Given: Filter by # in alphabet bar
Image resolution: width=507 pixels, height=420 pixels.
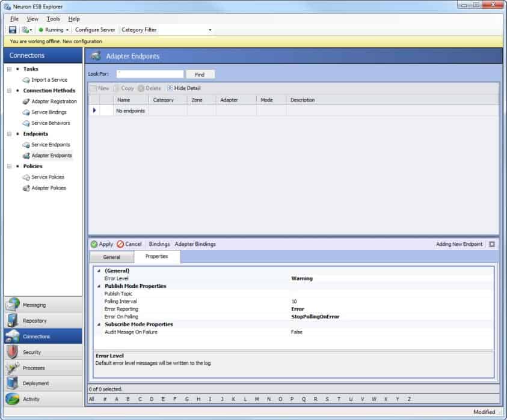Looking at the screenshot, I should pyautogui.click(x=105, y=399).
